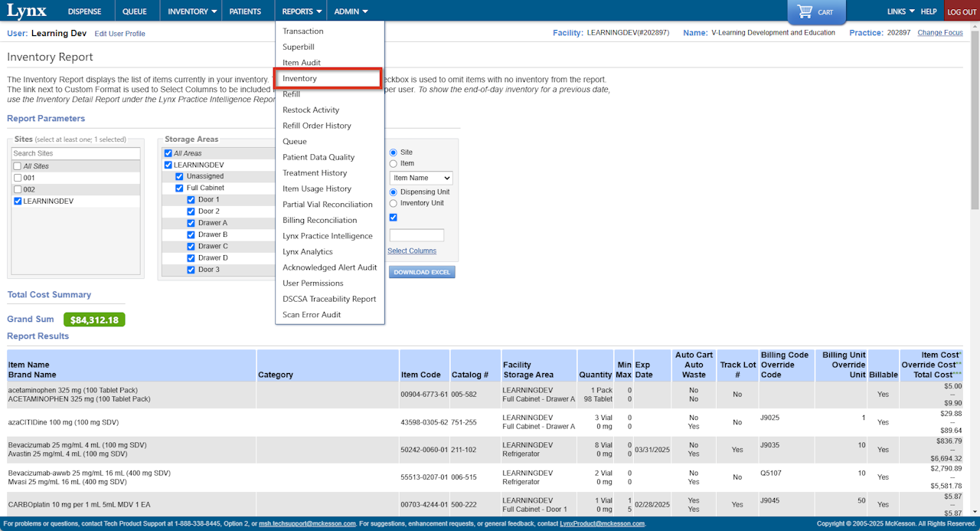Click the Select Columns link

point(412,251)
